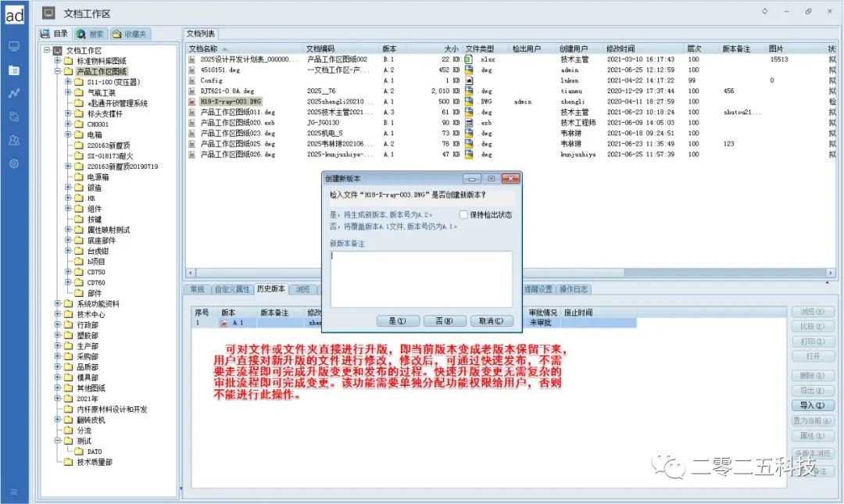The image size is (844, 504).
Task: Expand the 系统功能资料 folder
Action: tap(58, 304)
